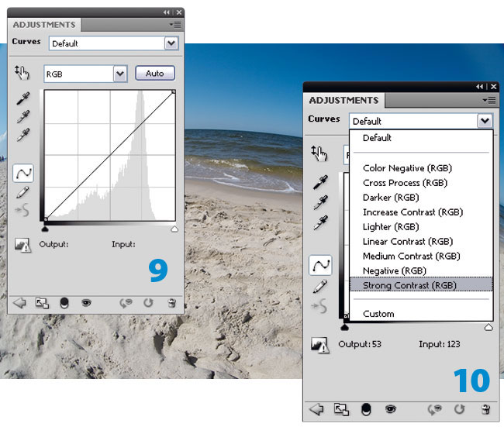Screen dimensions: 504x427
Task: Click white point slider under left curve
Action: (174, 229)
